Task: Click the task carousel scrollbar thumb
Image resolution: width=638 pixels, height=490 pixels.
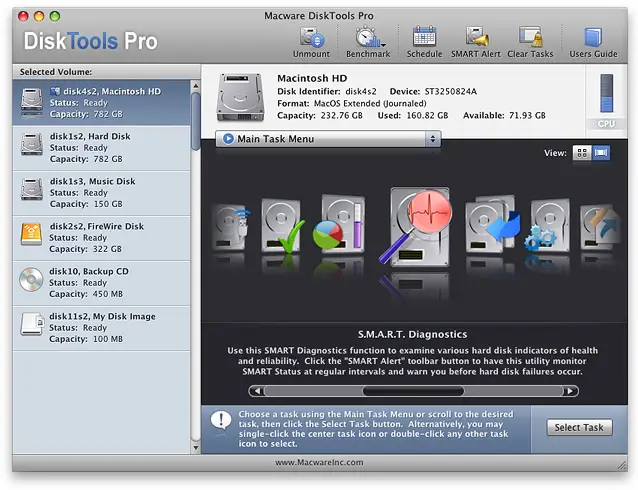Action: (x=413, y=391)
